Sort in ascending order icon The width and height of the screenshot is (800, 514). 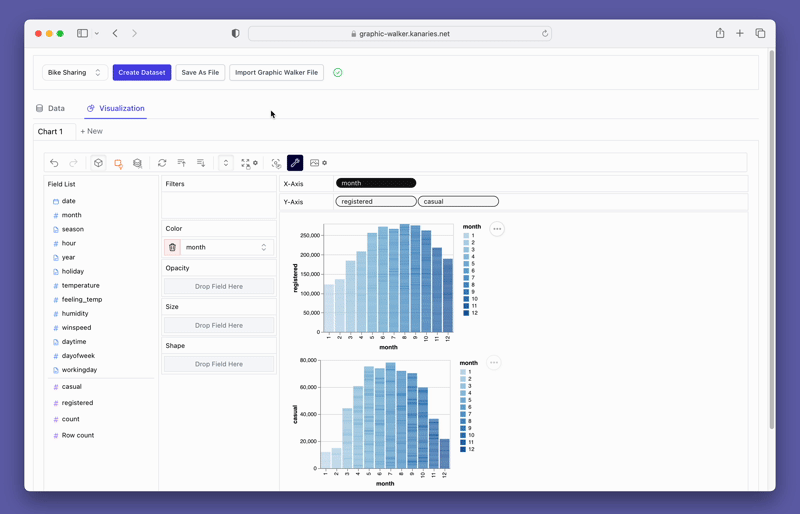[181, 163]
